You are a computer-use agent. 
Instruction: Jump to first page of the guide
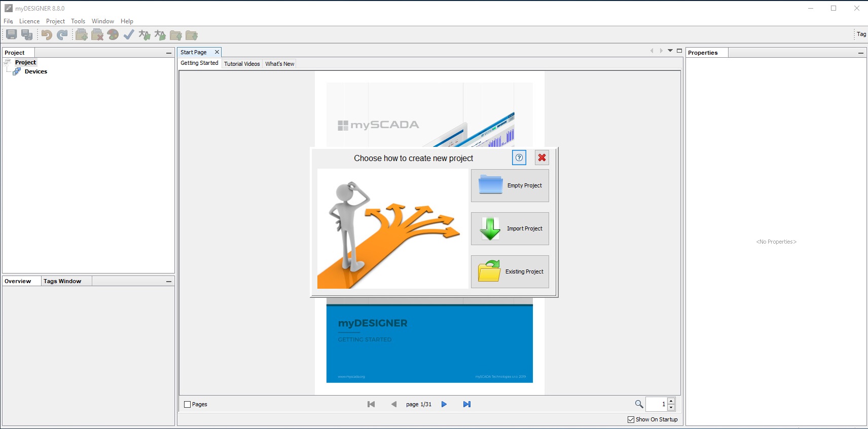[371, 404]
